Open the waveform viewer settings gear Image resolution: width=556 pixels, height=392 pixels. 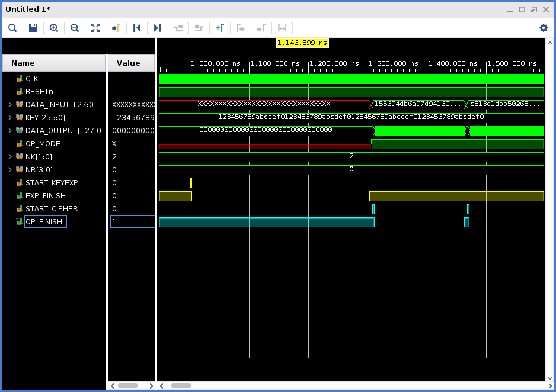pyautogui.click(x=543, y=28)
